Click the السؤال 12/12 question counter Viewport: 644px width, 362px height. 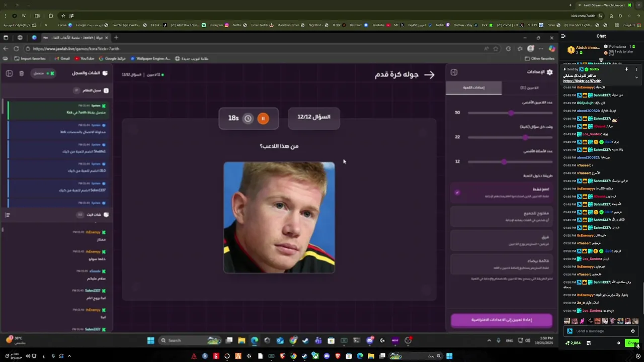pos(314,117)
